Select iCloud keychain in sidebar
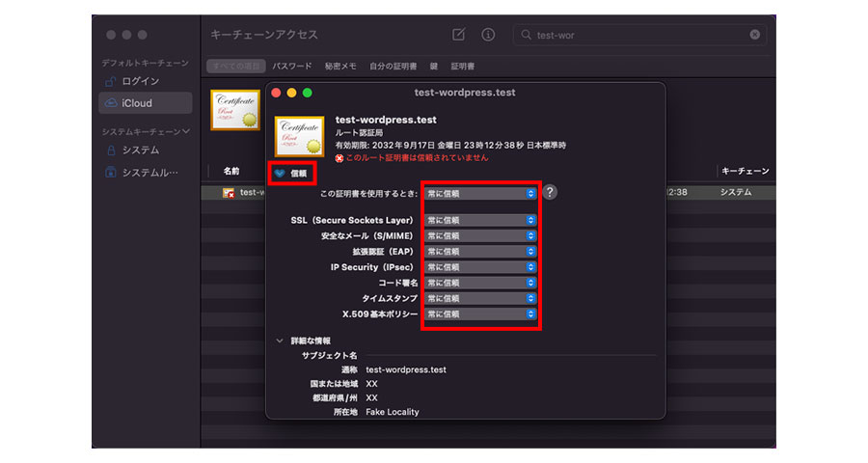868x463 pixels. click(x=136, y=103)
